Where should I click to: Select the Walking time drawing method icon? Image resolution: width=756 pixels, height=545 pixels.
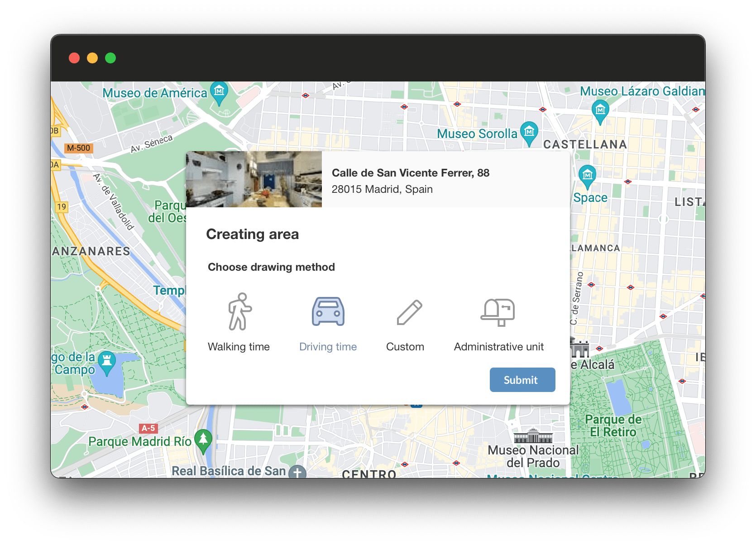[239, 311]
